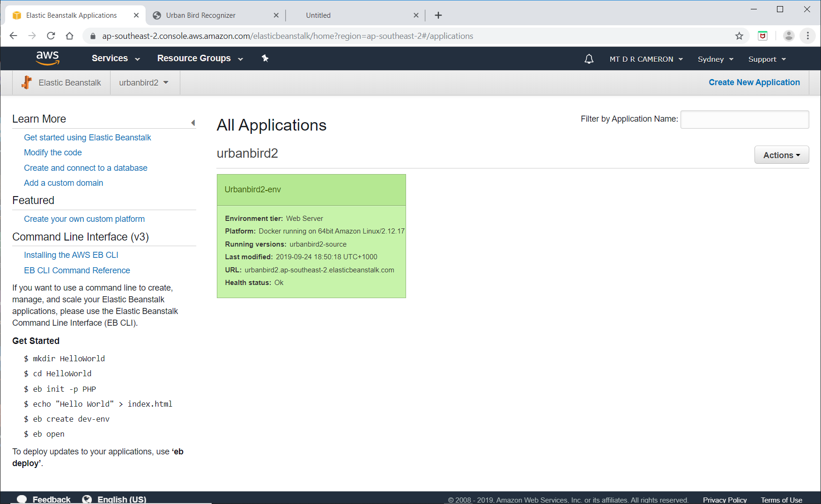Close the Untitled tab
Image resolution: width=821 pixels, height=504 pixels.
pos(416,15)
